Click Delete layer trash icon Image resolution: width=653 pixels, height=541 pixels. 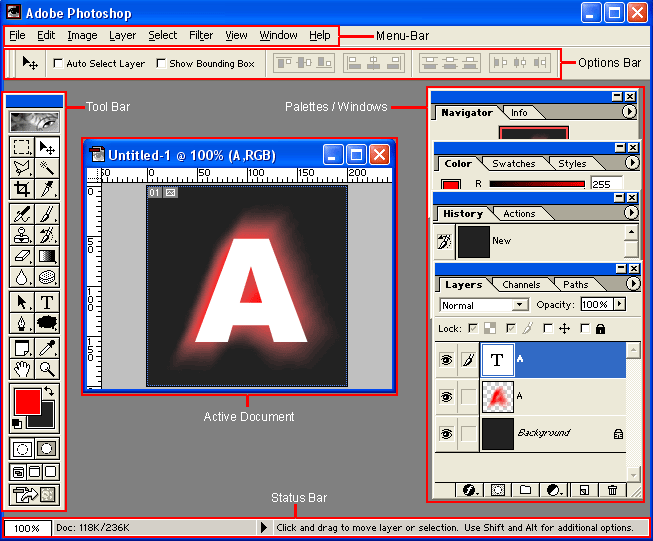612,490
